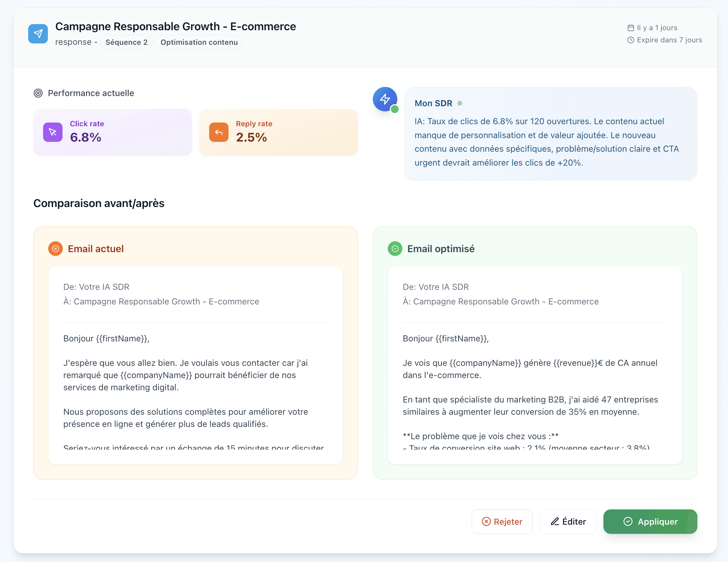Click the target icon beside Performance actuelle
728x562 pixels.
(38, 93)
